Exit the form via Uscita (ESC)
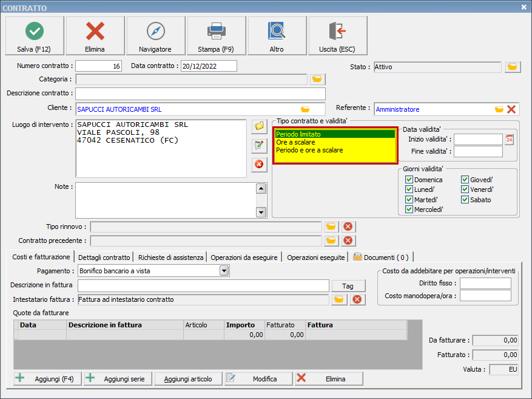The image size is (532, 399). point(338,36)
